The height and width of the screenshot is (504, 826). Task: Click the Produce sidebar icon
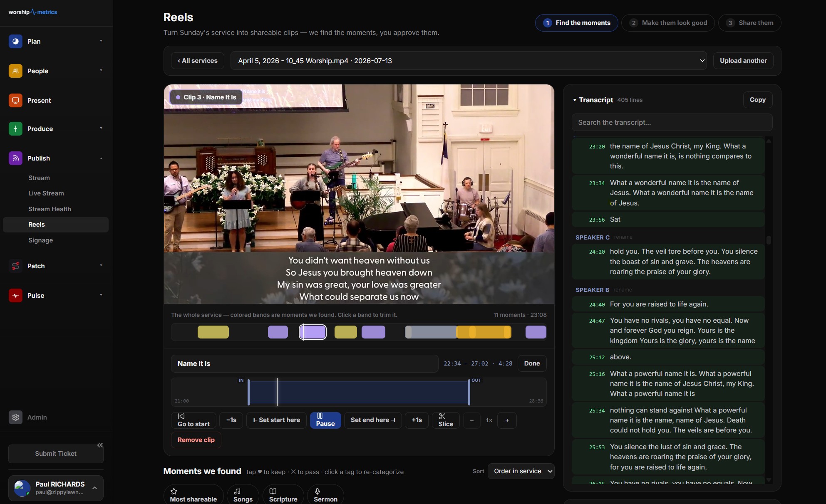pos(15,129)
